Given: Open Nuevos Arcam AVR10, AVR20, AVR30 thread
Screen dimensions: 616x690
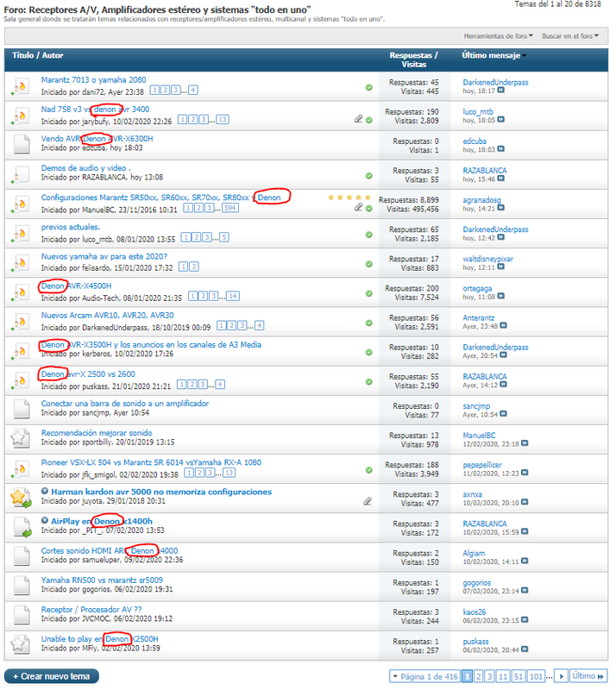Looking at the screenshot, I should click(x=108, y=316).
